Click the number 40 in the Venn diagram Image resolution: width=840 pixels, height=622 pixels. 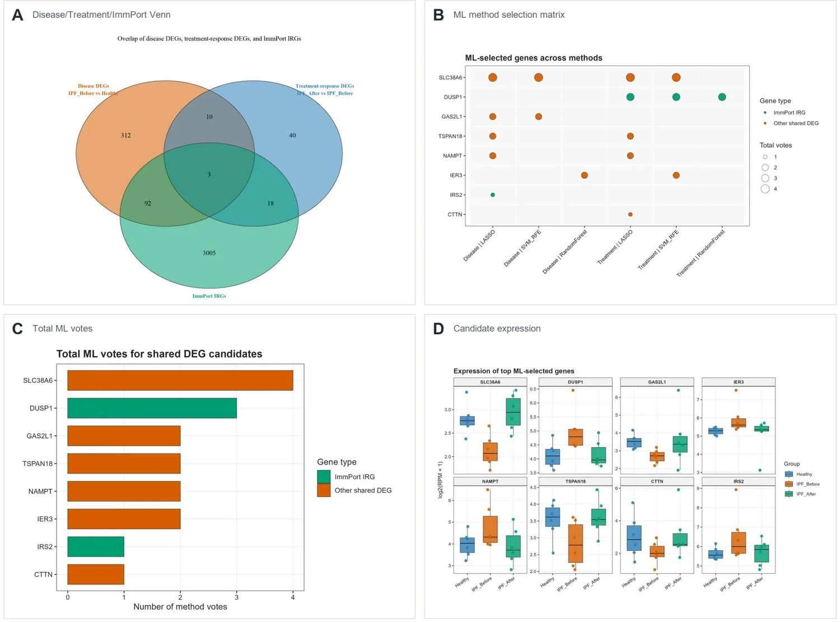(292, 135)
